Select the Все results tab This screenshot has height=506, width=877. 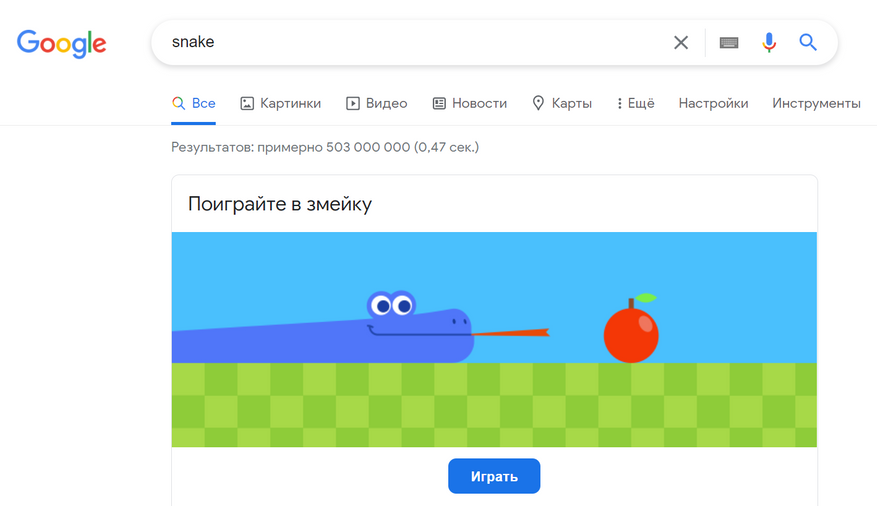pyautogui.click(x=194, y=103)
